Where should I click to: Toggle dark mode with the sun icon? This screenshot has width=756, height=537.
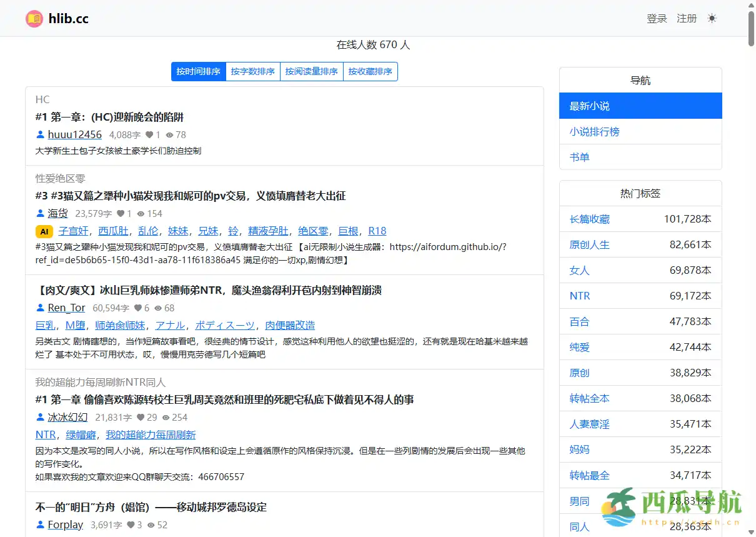pos(712,18)
